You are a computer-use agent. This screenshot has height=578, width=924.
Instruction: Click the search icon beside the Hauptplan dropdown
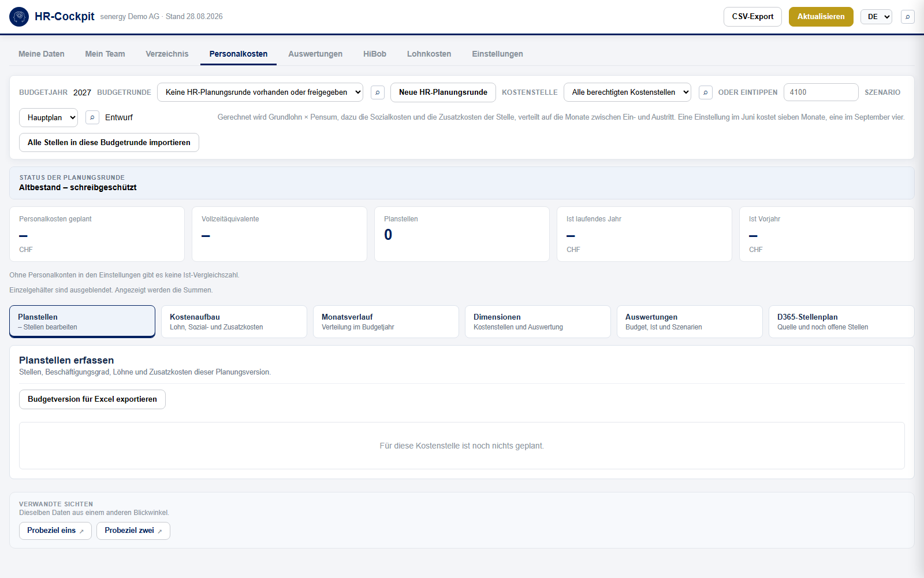[92, 117]
